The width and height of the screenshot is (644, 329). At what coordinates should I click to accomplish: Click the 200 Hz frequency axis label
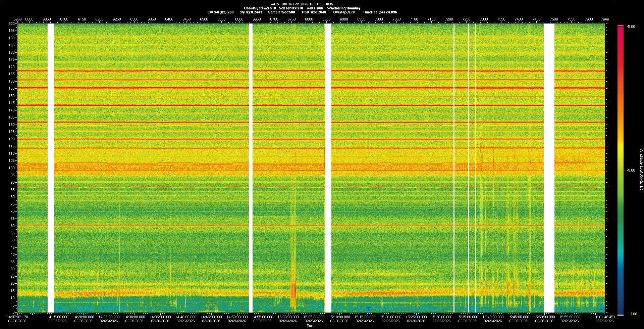point(12,24)
